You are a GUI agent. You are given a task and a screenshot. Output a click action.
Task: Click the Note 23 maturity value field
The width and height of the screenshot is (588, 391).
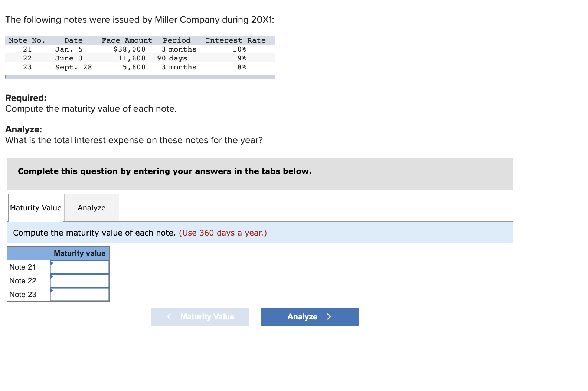pos(79,295)
